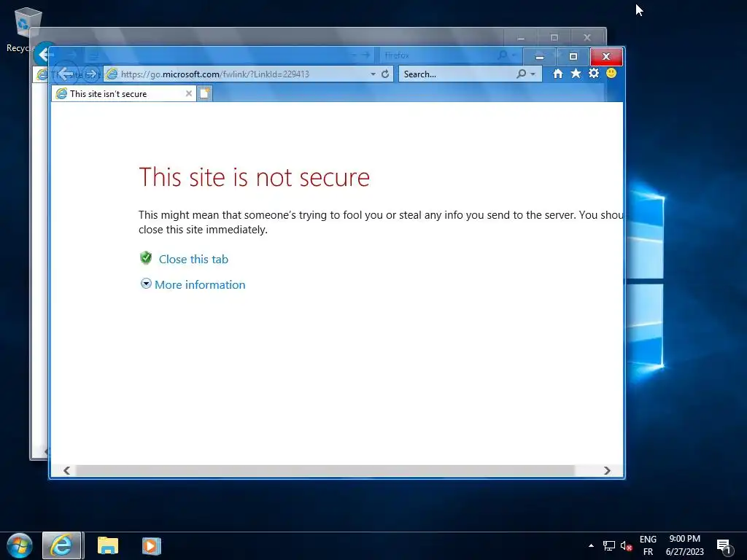Click the back arrow of the rear window
747x560 pixels.
[x=44, y=55]
